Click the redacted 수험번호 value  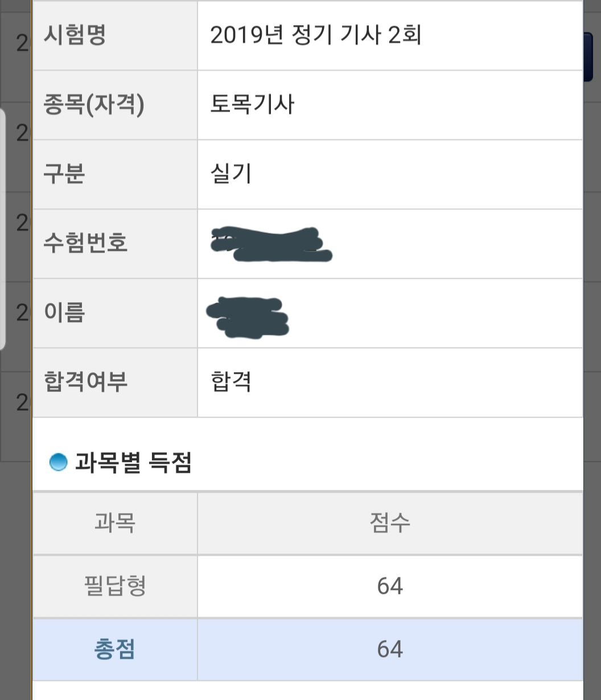tap(270, 245)
